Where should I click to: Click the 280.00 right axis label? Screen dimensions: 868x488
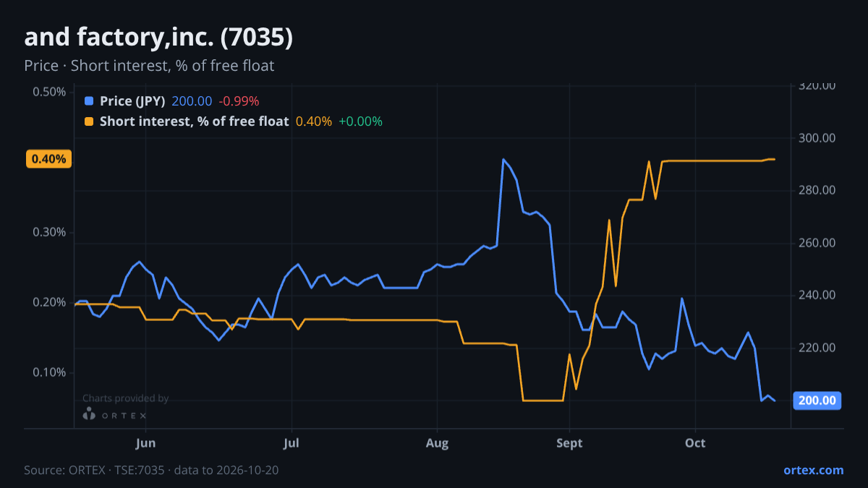click(x=817, y=190)
